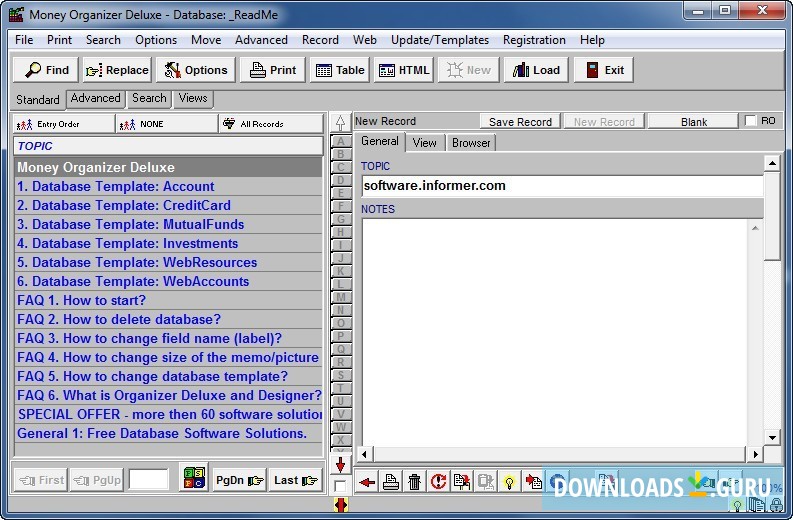
Task: Open the File menu
Action: [x=24, y=40]
